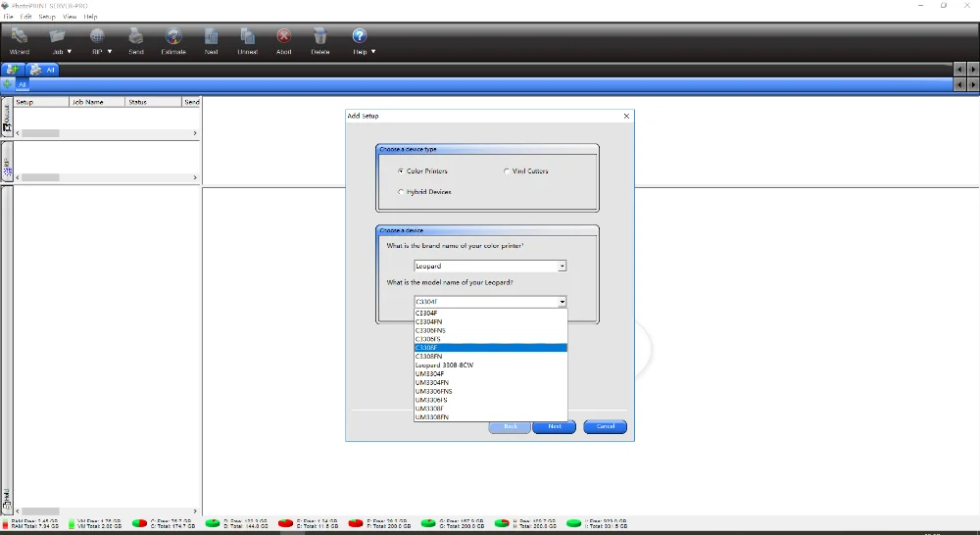Select the Vinyl Cutters radio button
The image size is (980, 535).
(x=507, y=171)
